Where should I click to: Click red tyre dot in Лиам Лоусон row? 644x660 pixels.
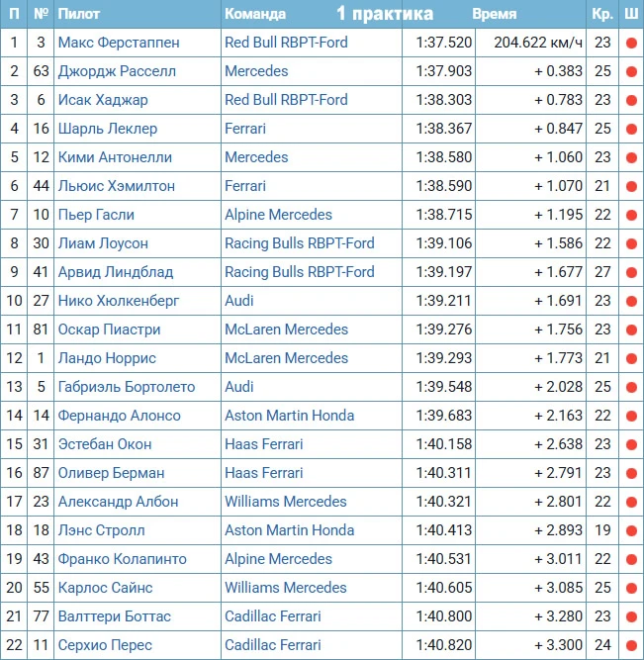[x=631, y=243]
